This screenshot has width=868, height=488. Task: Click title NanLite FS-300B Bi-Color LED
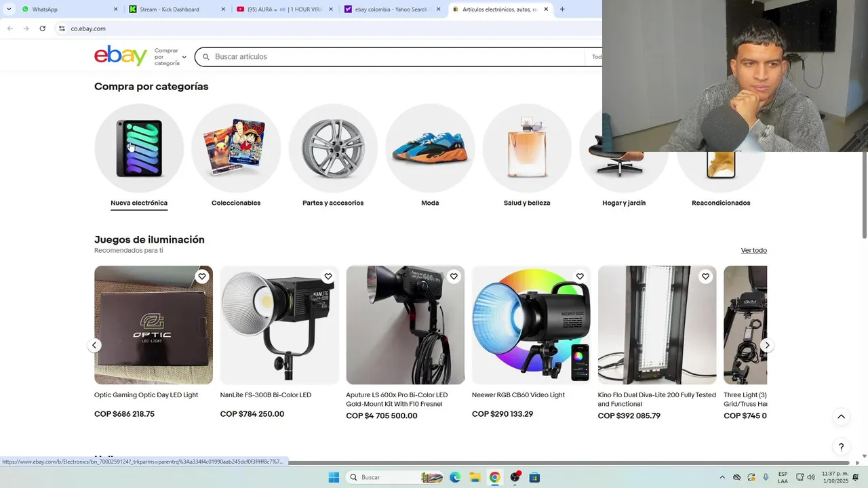(266, 395)
